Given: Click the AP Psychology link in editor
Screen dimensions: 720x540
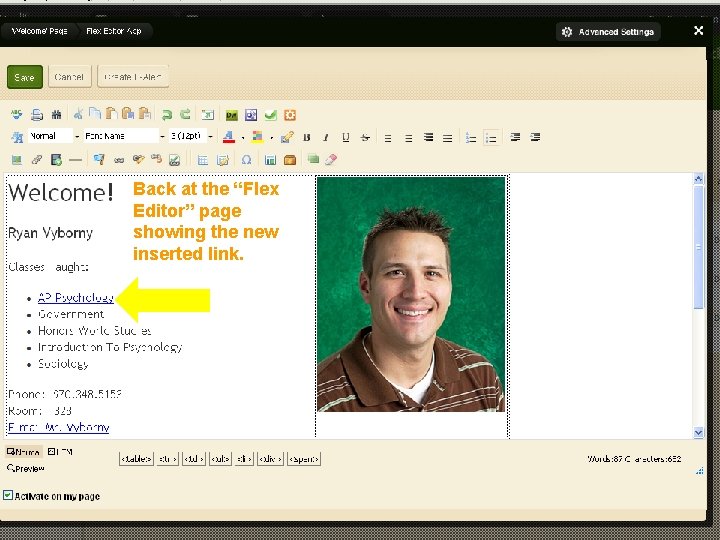Looking at the screenshot, I should pos(75,297).
